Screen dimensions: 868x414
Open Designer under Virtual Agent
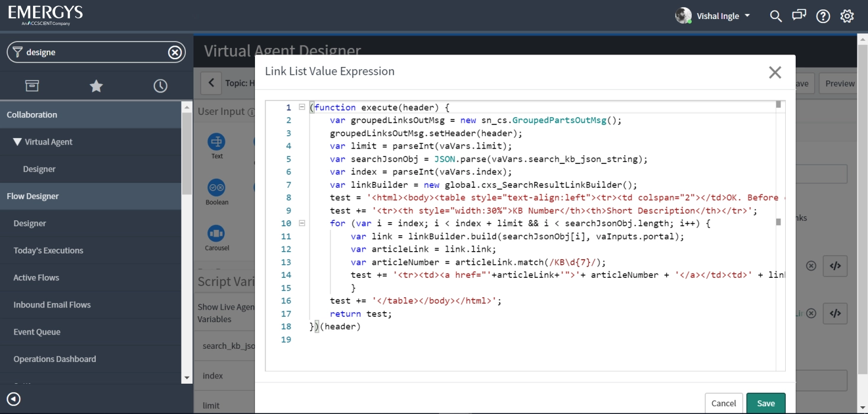(x=39, y=169)
